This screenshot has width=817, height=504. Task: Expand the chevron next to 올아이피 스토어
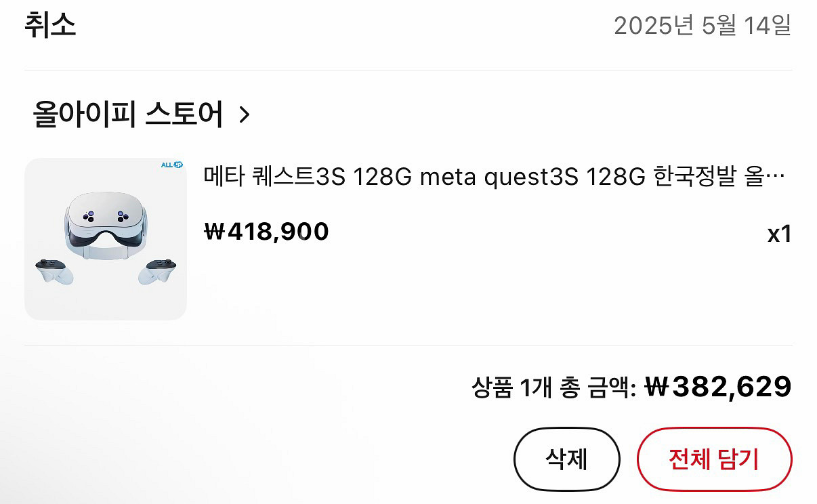pyautogui.click(x=245, y=115)
